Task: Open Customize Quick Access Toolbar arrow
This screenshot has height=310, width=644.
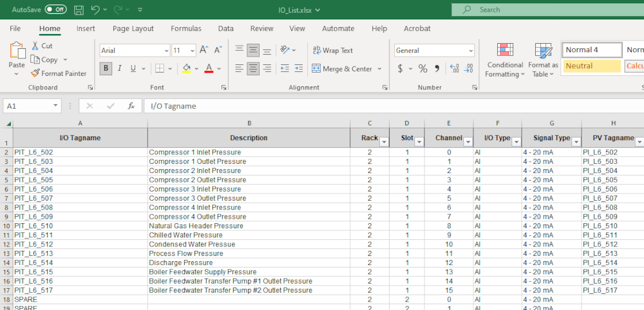Action: [140, 10]
